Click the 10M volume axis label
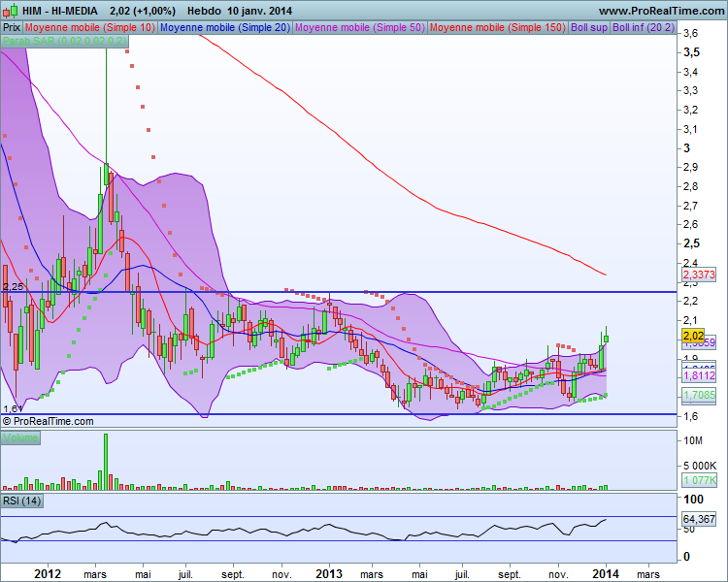 click(x=693, y=441)
